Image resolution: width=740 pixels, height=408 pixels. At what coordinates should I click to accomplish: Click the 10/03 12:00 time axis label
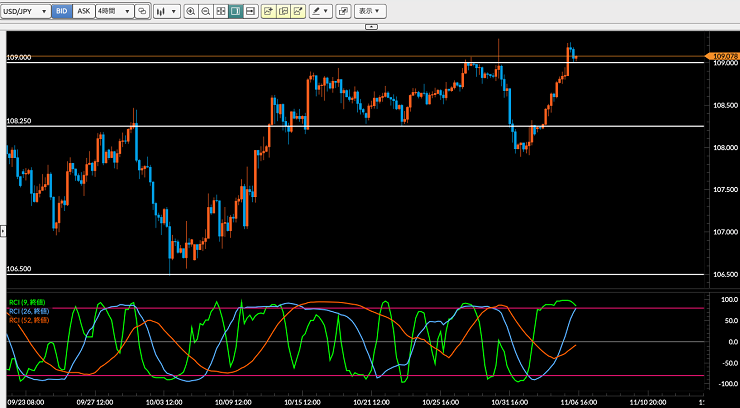pyautogui.click(x=165, y=402)
